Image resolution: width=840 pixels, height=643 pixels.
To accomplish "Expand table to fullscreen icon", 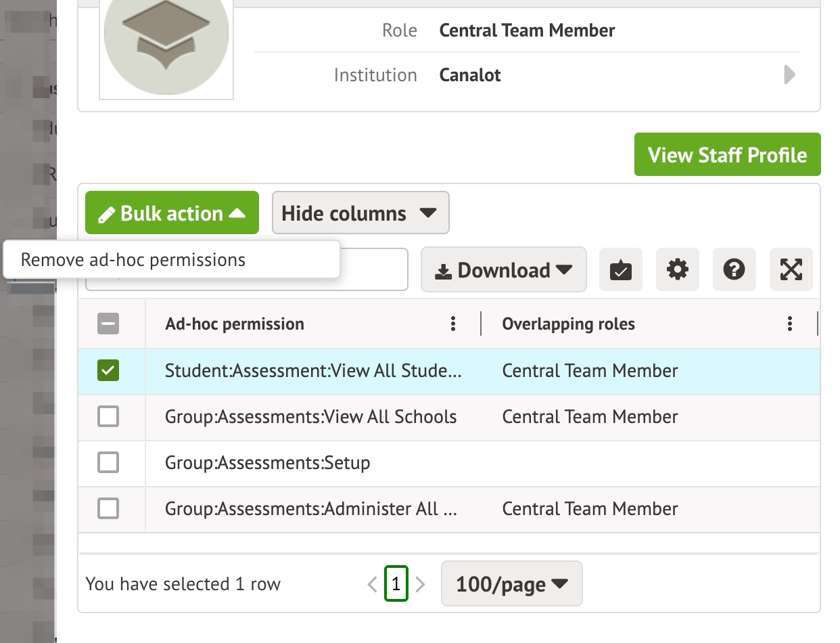I will click(791, 270).
